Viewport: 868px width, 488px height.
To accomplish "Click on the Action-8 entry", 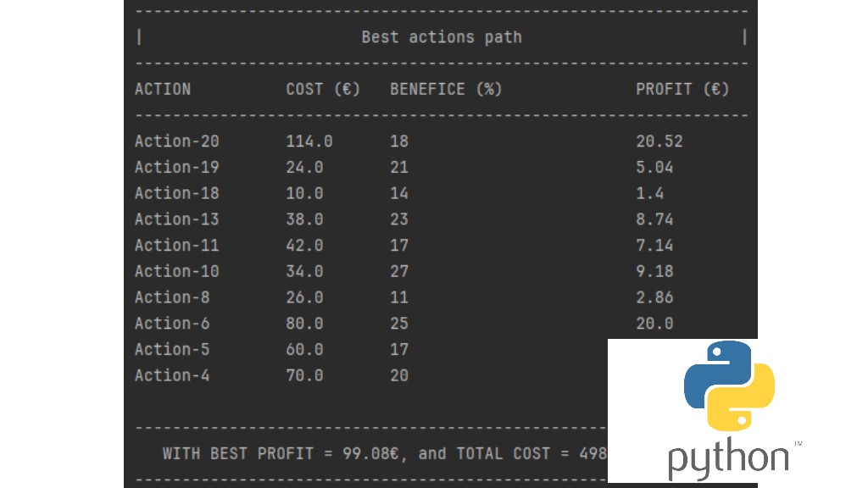I will coord(172,297).
